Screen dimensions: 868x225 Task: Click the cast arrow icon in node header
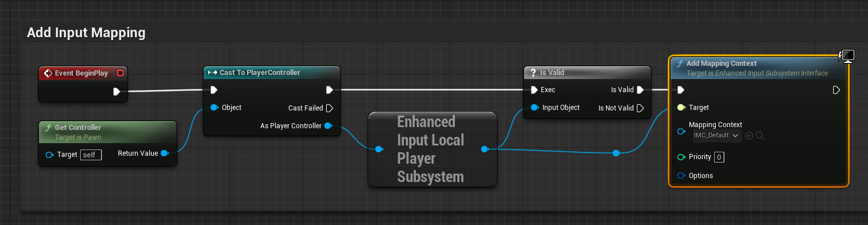pyautogui.click(x=212, y=73)
